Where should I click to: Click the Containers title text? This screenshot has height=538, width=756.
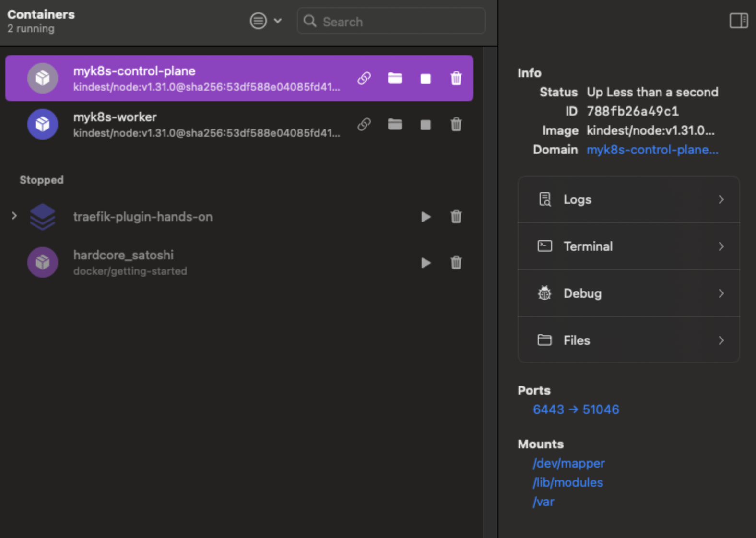point(41,14)
